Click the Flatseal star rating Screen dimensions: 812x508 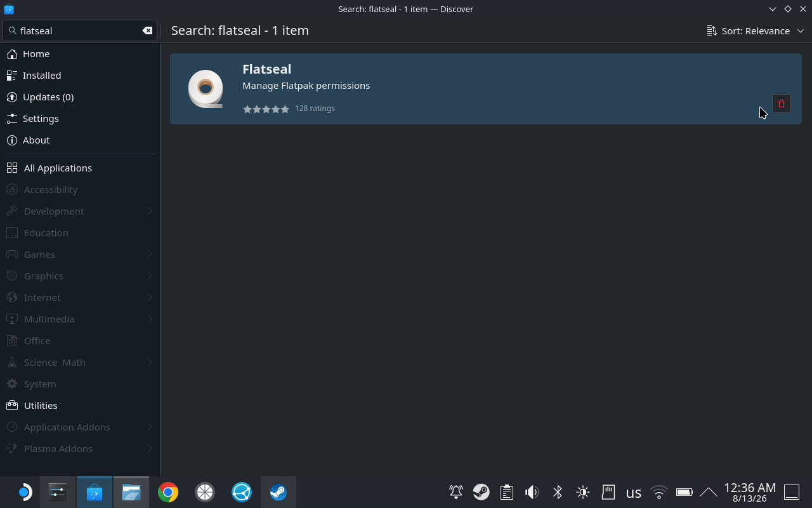click(x=266, y=109)
